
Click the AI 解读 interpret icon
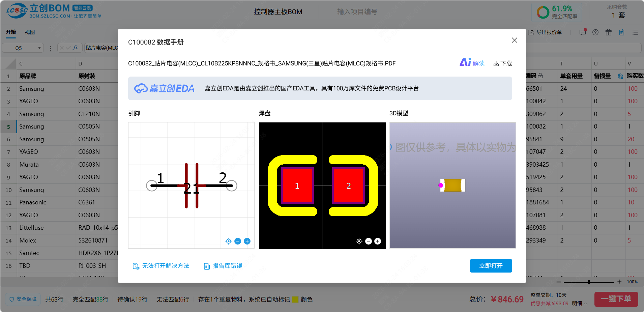click(x=472, y=63)
